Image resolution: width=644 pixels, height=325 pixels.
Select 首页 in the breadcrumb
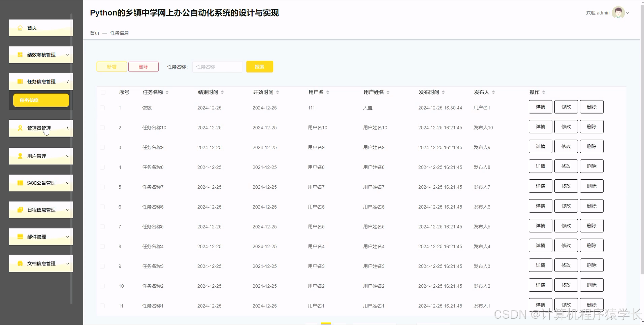coord(94,33)
